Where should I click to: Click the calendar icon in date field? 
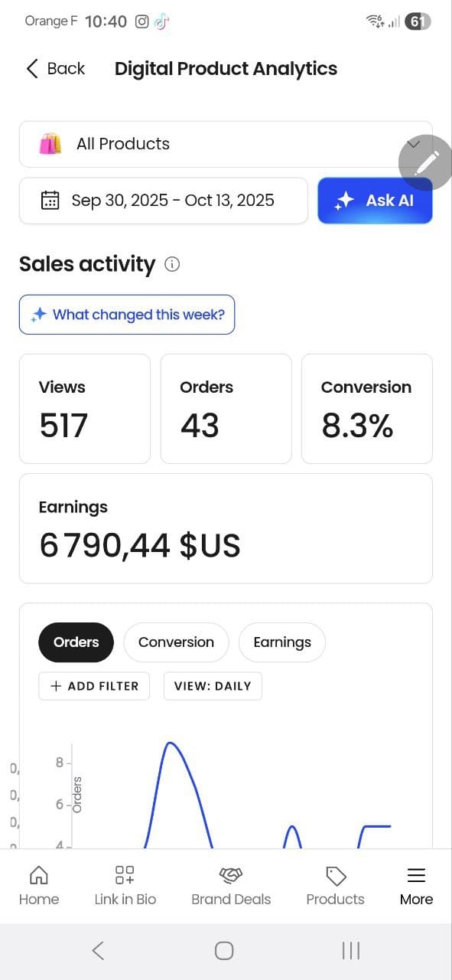(x=50, y=201)
